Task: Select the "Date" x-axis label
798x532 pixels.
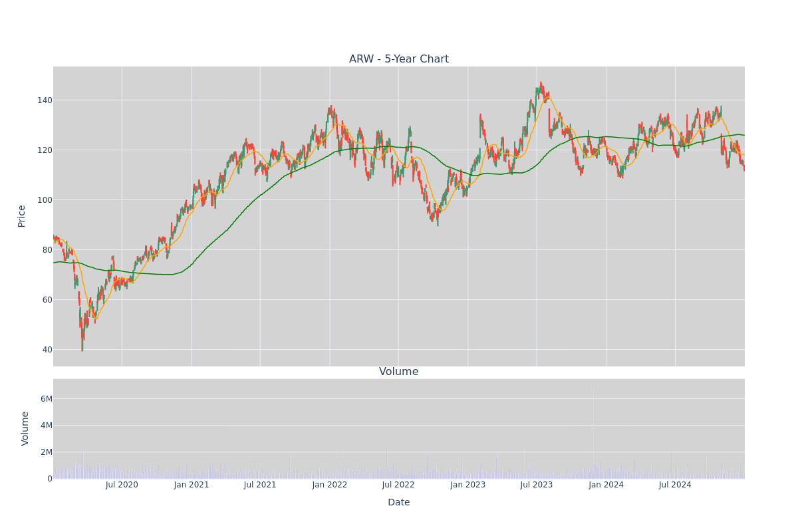Action: (399, 503)
